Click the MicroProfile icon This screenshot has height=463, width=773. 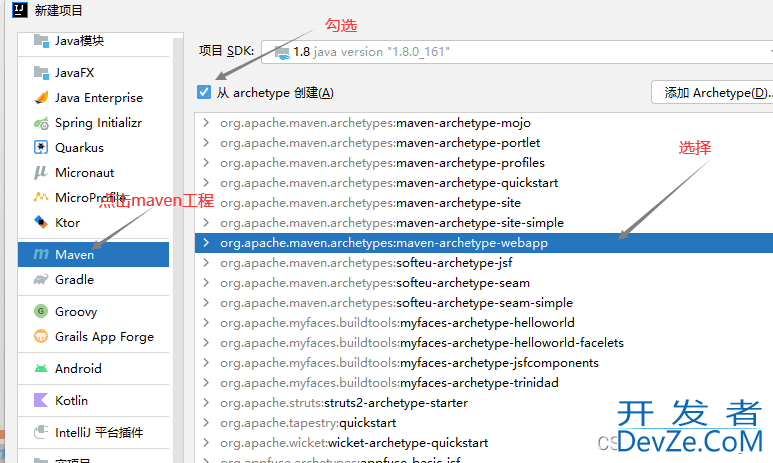click(x=41, y=197)
